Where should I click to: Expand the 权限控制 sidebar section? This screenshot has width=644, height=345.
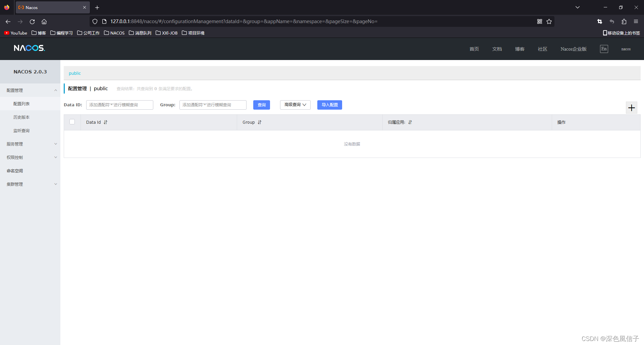pyautogui.click(x=30, y=157)
